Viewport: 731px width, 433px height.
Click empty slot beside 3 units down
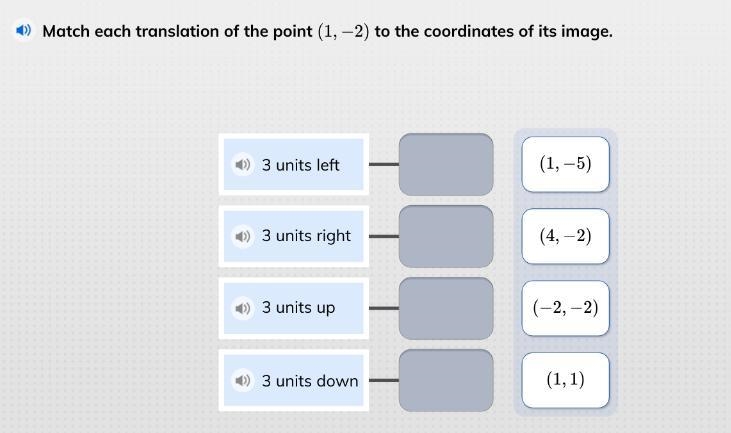pos(446,380)
